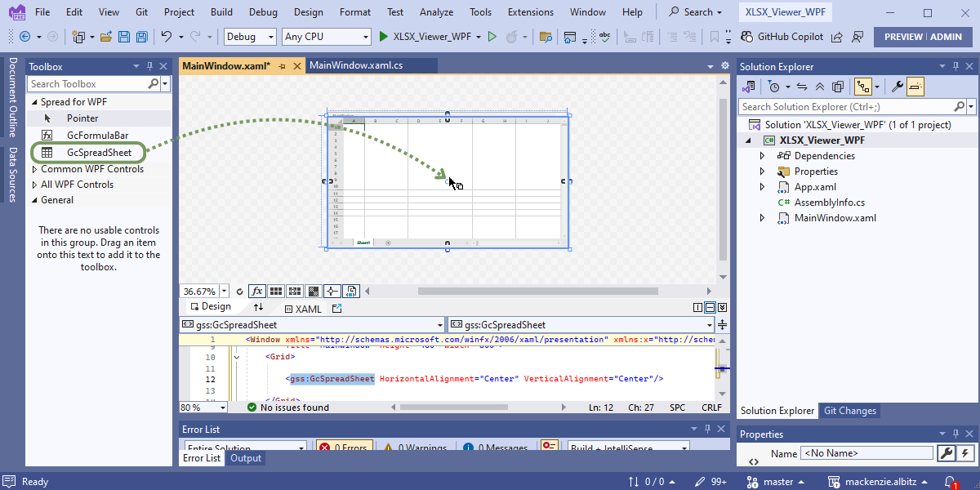
Task: Open Solution Explorer properties wrench icon
Action: pyautogui.click(x=896, y=87)
